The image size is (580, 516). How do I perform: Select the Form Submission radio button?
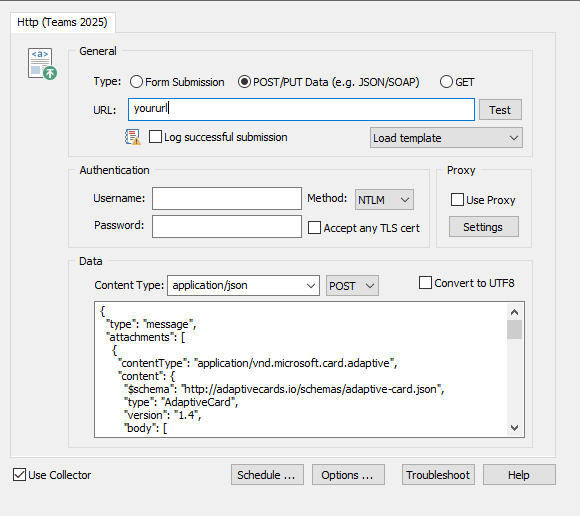136,82
